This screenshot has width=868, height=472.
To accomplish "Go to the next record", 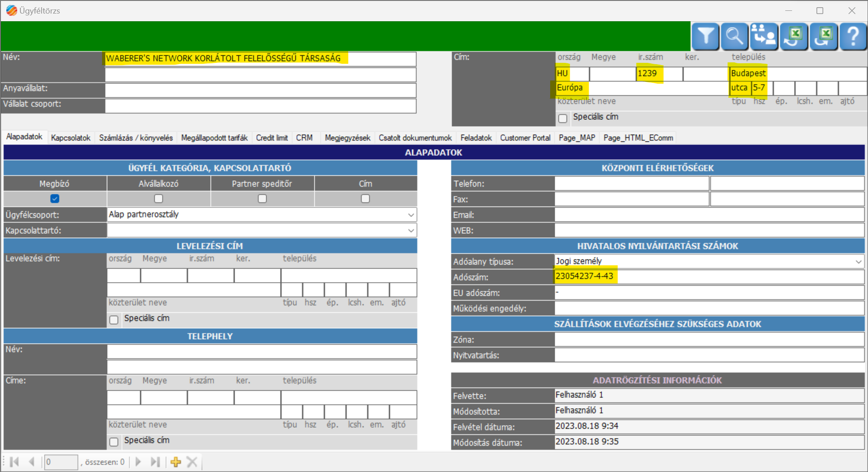I will tap(138, 462).
